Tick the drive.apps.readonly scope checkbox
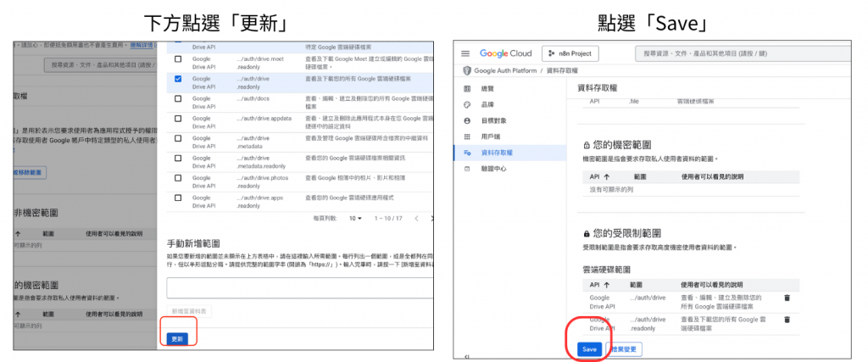This screenshot has height=362, width=868. tap(178, 198)
